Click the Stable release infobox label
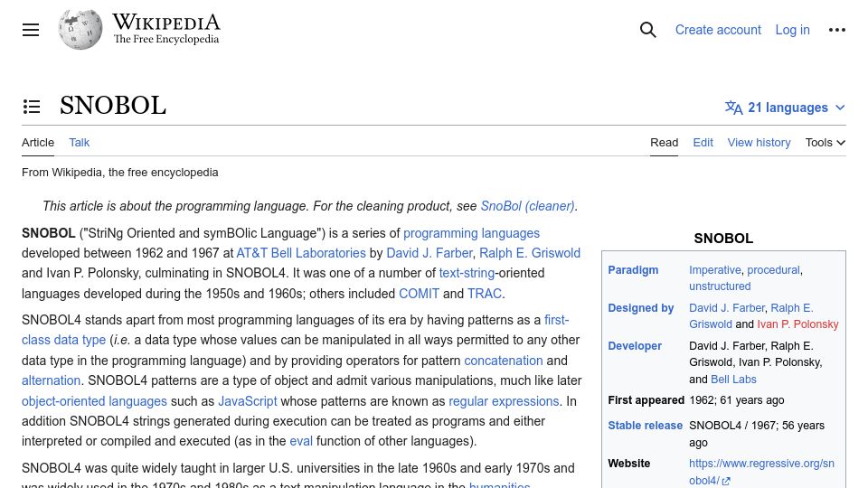 (x=645, y=426)
